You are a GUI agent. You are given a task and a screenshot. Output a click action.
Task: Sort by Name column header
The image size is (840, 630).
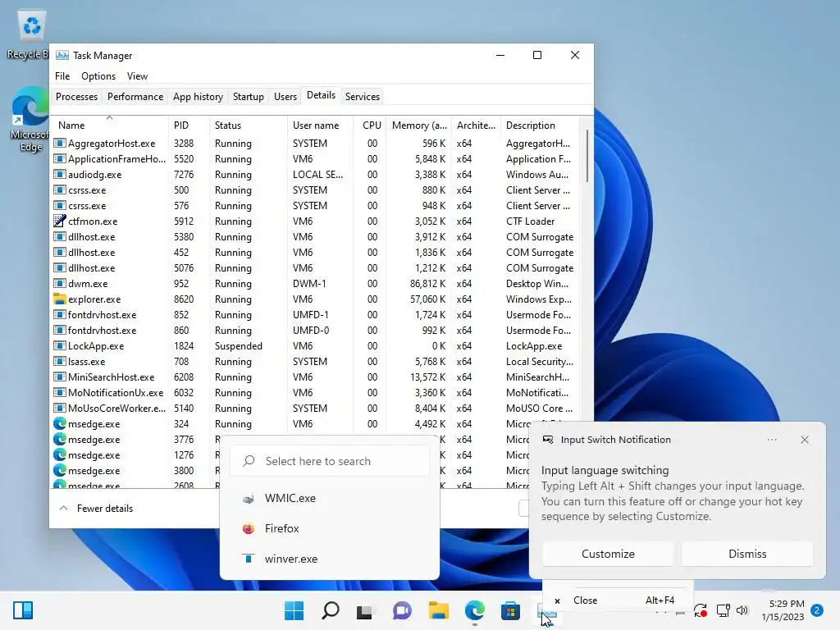(109, 125)
